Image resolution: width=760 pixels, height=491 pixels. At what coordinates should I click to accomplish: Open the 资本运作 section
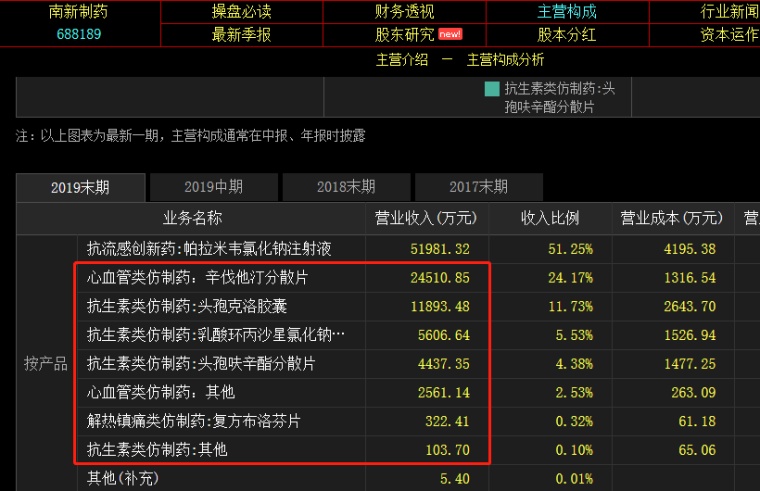pos(729,34)
